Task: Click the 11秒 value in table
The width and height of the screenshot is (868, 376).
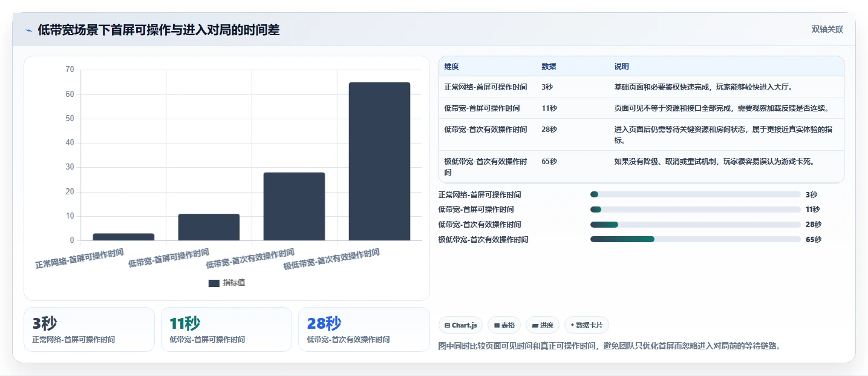Action: [x=549, y=108]
